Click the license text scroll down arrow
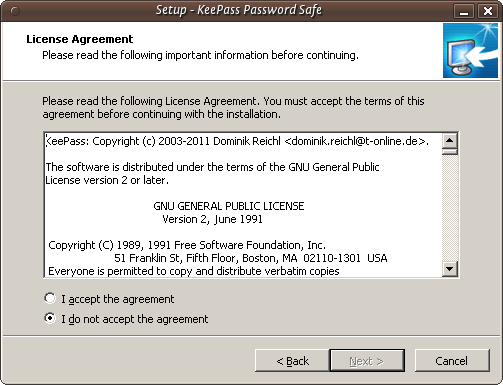The width and height of the screenshot is (503, 385). (450, 269)
